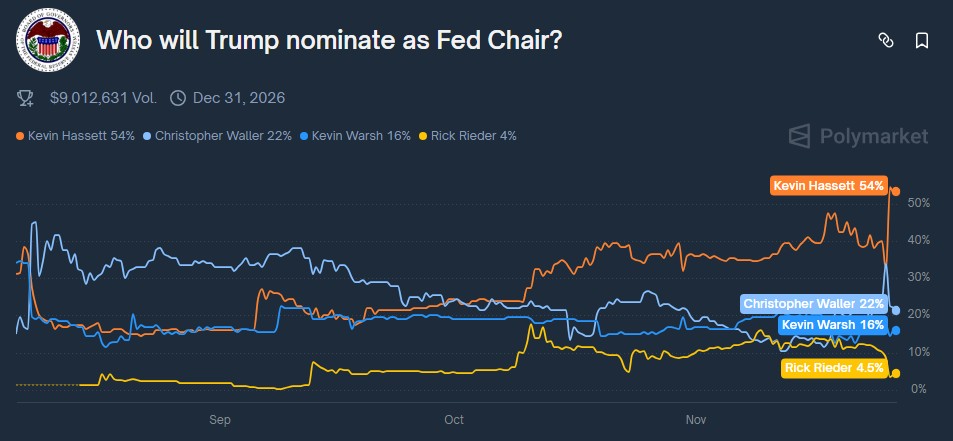Click the Sep marker on time axis
This screenshot has height=441, width=953.
(x=220, y=418)
